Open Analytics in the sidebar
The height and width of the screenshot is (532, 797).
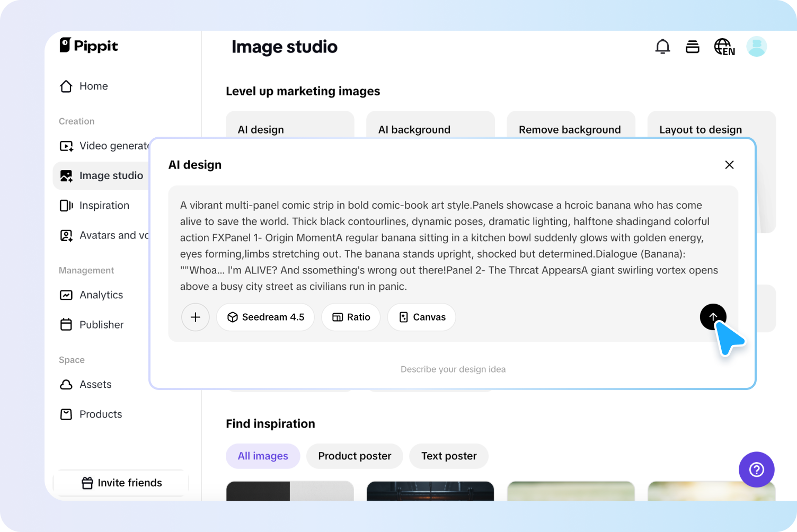[x=101, y=295]
